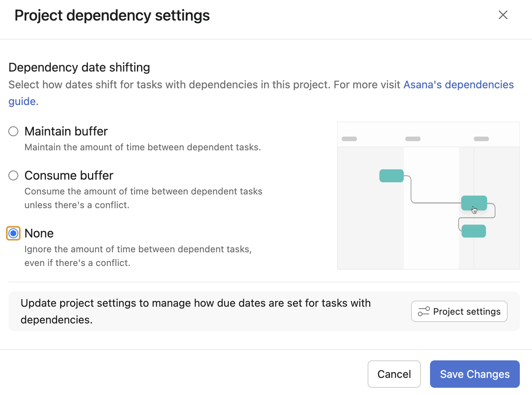
Task: Click the left gray header pill in diagram
Action: click(349, 139)
